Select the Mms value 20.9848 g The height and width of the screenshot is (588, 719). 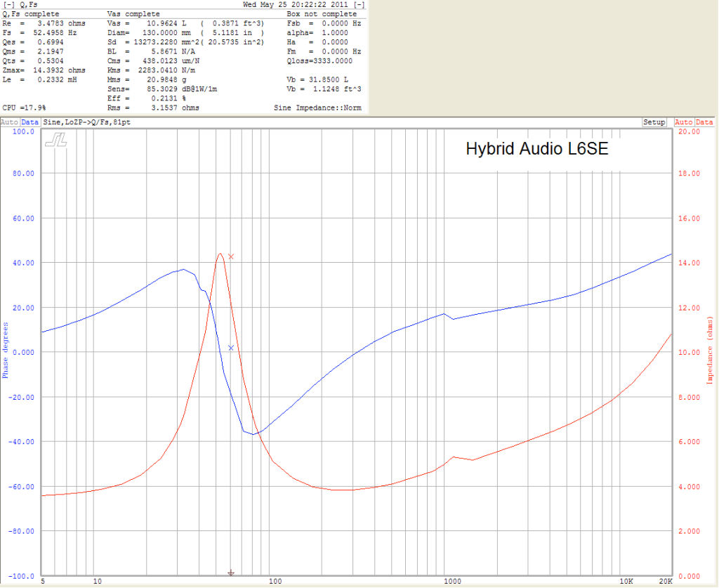(x=166, y=80)
